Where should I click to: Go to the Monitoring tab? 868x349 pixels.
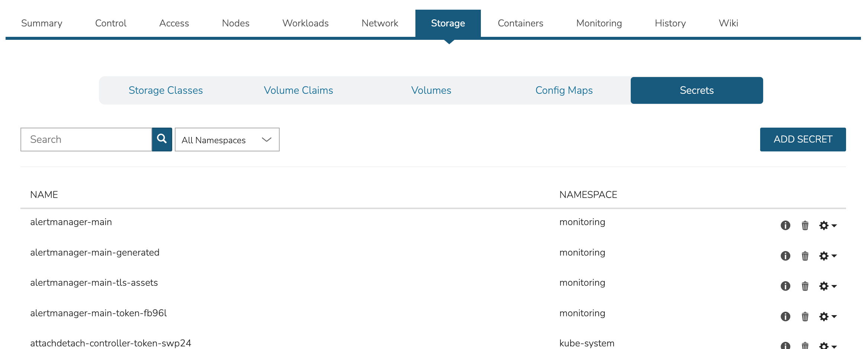tap(599, 23)
